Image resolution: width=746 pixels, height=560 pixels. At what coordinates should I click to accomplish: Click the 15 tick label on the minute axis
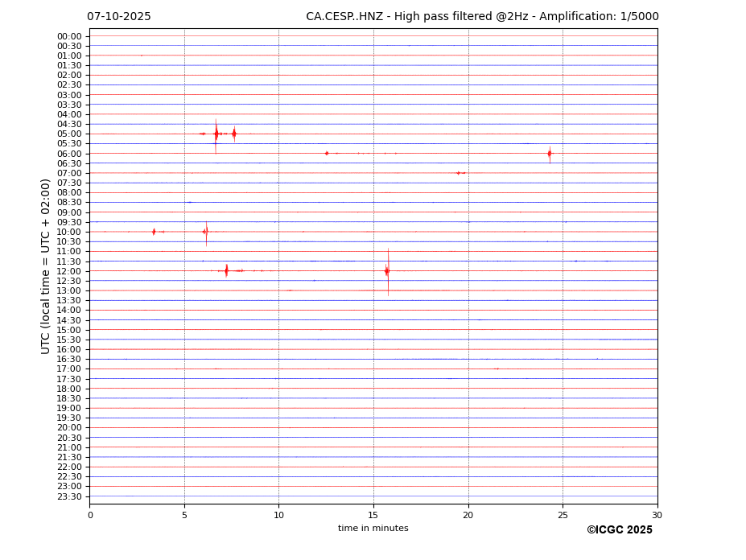point(373,515)
